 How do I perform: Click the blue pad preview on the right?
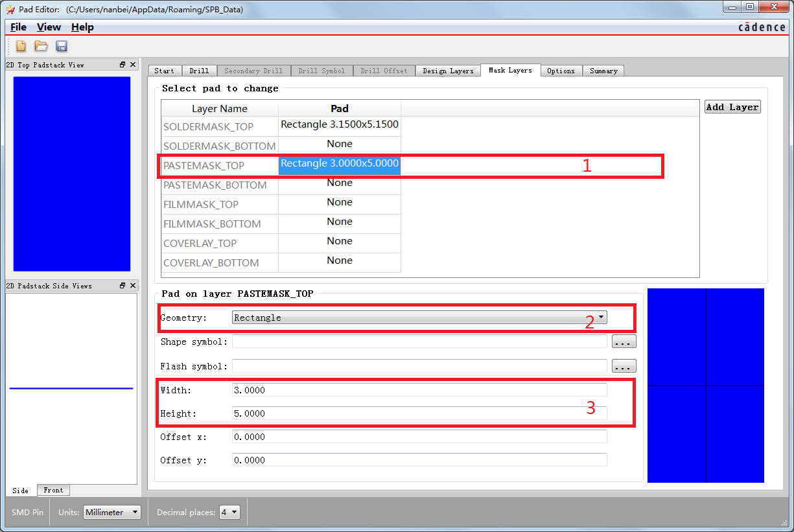[x=705, y=386]
